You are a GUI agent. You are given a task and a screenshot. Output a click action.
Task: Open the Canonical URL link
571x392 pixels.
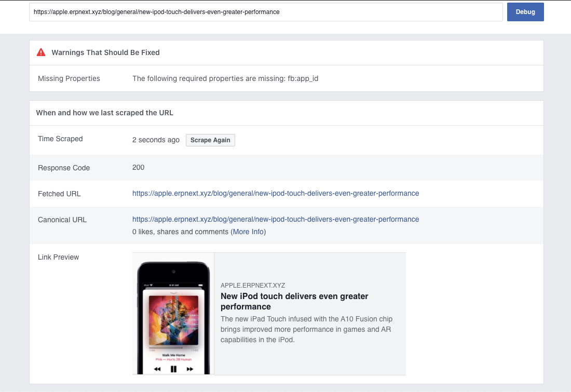tap(276, 219)
